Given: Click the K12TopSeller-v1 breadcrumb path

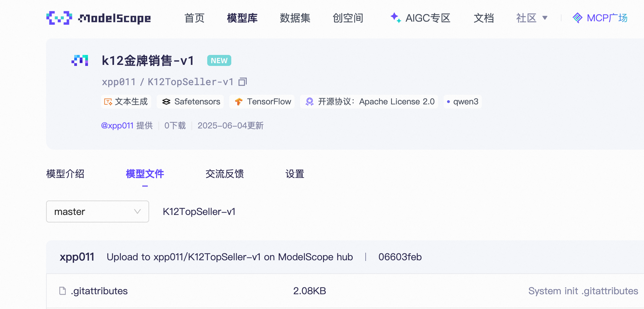Looking at the screenshot, I should click(199, 211).
